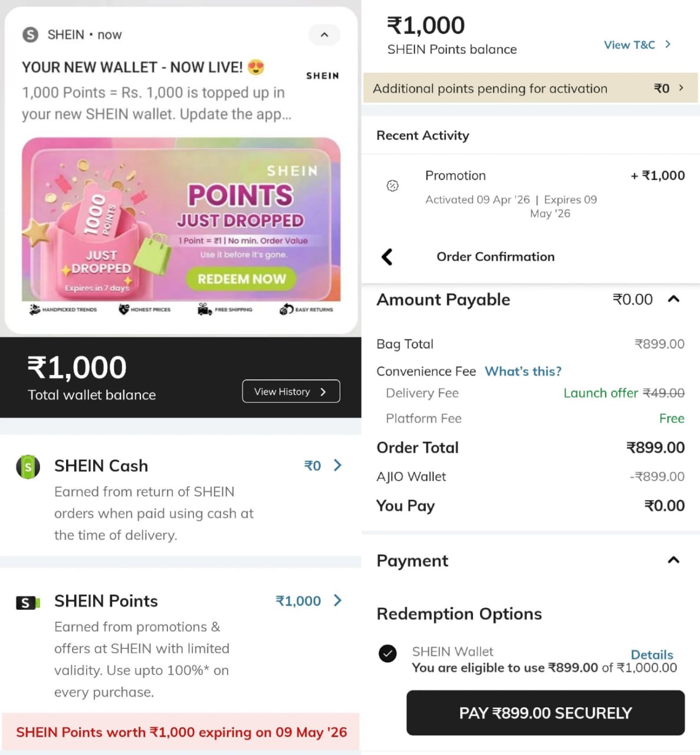This screenshot has height=755, width=700.
Task: Click the black SHEIN Points icon
Action: [27, 602]
